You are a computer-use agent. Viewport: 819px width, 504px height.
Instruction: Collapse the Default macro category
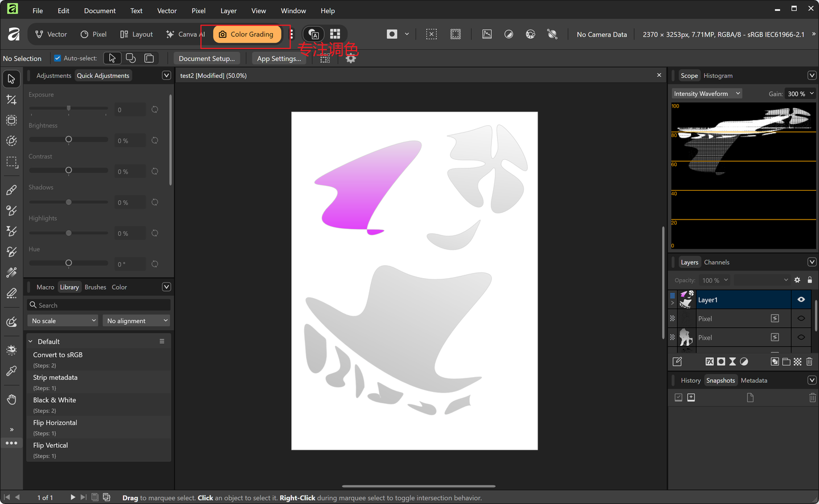pyautogui.click(x=31, y=341)
